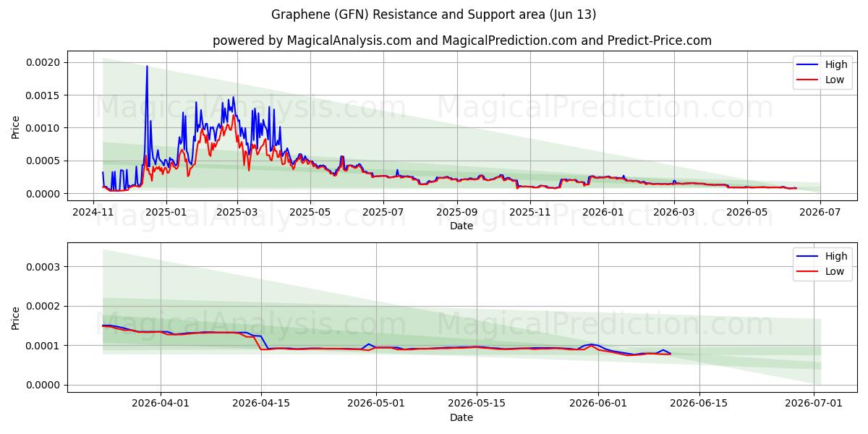Click the 2026-07-01 x-axis tick label
Image resolution: width=868 pixels, height=434 pixels.
click(814, 404)
